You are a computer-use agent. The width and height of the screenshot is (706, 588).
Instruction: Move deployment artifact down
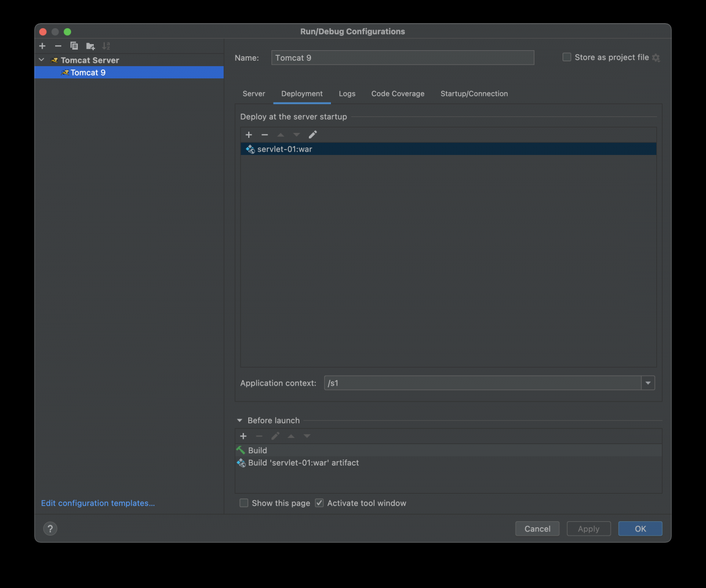click(297, 135)
